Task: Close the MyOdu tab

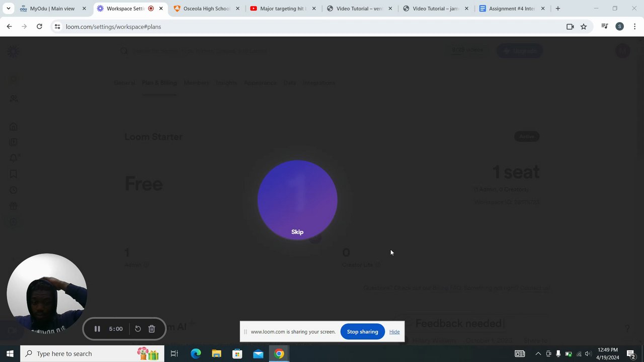Action: [x=84, y=9]
